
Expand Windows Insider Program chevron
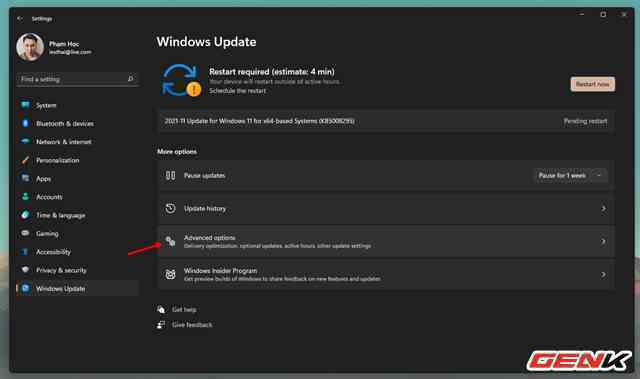603,275
